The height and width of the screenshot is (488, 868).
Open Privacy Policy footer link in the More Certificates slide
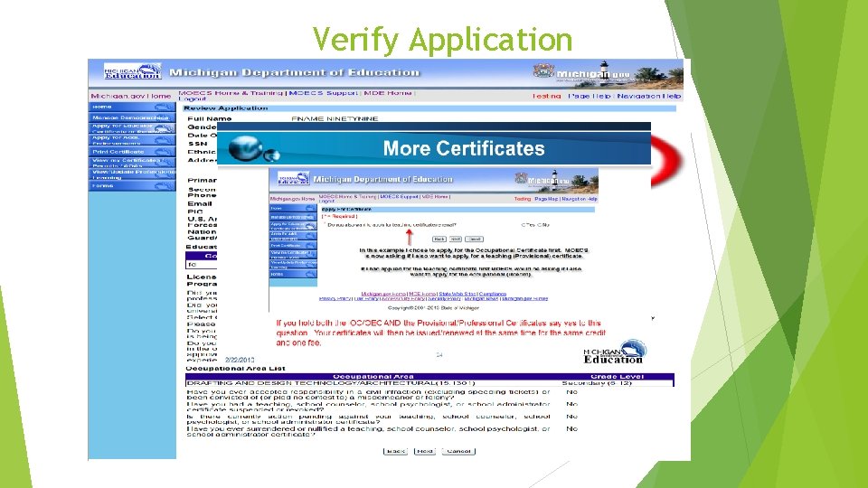(335, 299)
